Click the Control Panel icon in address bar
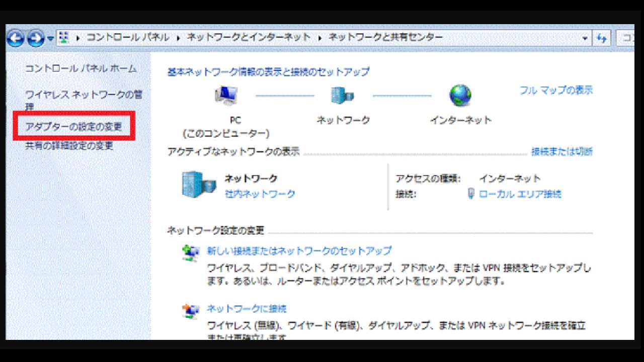The image size is (644, 362). pos(64,38)
